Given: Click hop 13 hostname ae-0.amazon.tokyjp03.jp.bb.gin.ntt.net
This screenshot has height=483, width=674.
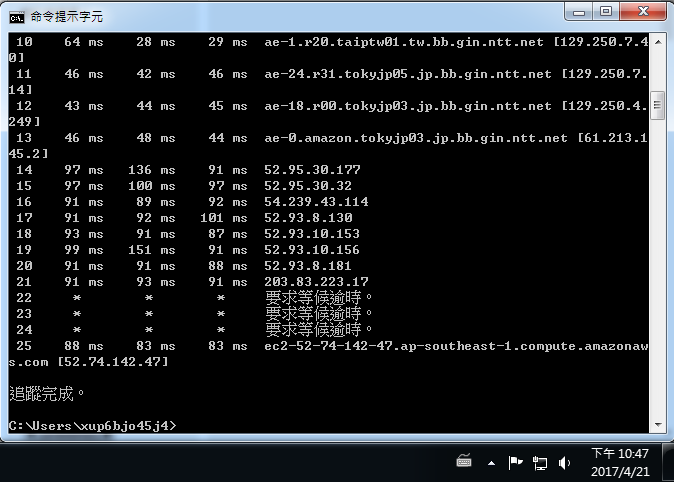Looking at the screenshot, I should tap(416, 138).
